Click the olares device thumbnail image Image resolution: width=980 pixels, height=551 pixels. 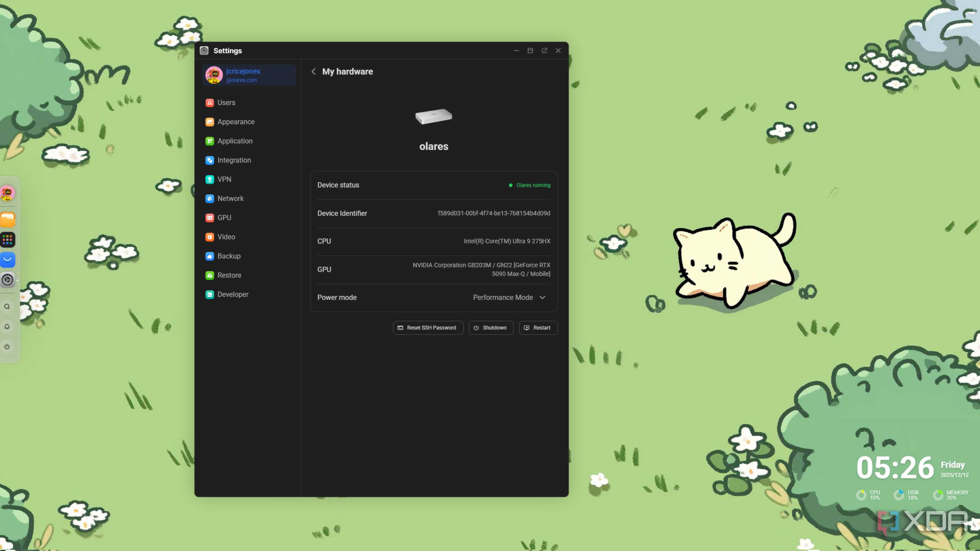click(x=433, y=116)
